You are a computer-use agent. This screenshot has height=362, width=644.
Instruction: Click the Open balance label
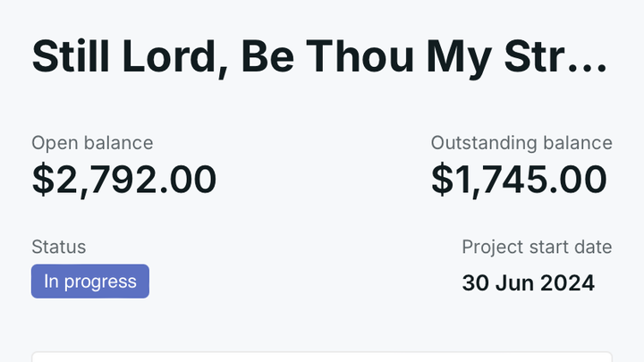pos(92,143)
